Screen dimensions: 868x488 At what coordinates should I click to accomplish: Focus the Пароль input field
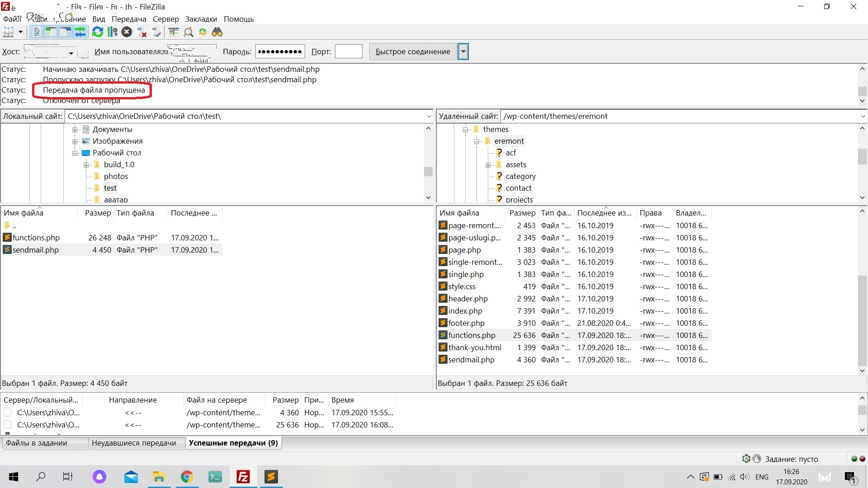click(280, 52)
